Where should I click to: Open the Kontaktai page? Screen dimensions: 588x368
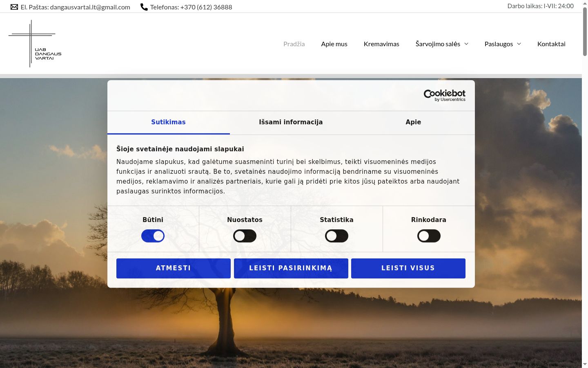[551, 44]
